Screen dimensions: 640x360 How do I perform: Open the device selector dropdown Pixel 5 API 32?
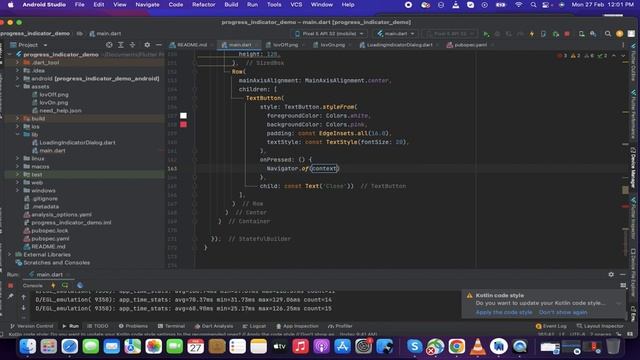[x=329, y=34]
